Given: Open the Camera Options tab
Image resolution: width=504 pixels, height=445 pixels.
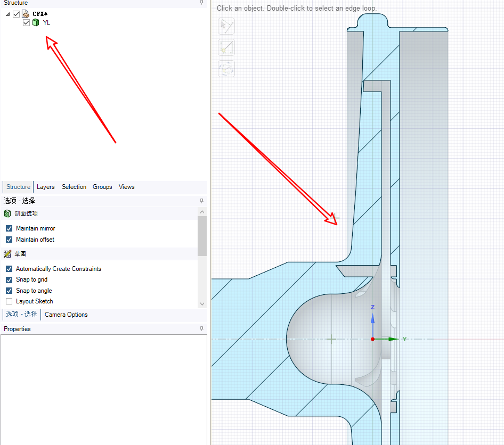Looking at the screenshot, I should pyautogui.click(x=66, y=315).
